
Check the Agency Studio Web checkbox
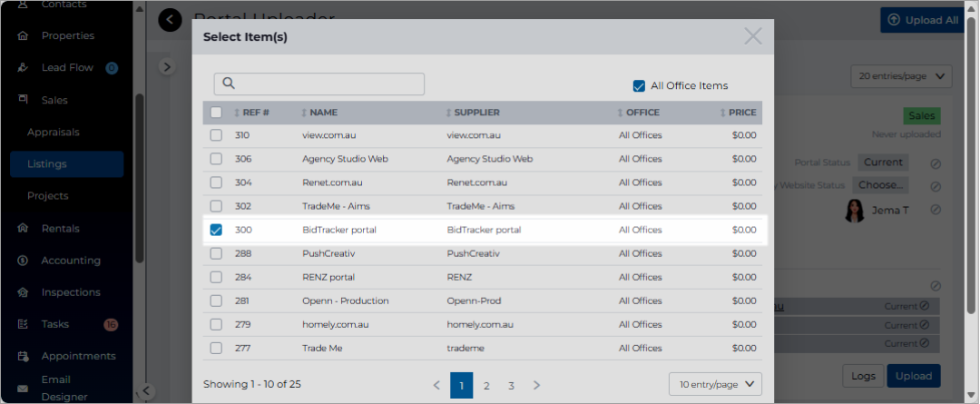[x=216, y=159]
